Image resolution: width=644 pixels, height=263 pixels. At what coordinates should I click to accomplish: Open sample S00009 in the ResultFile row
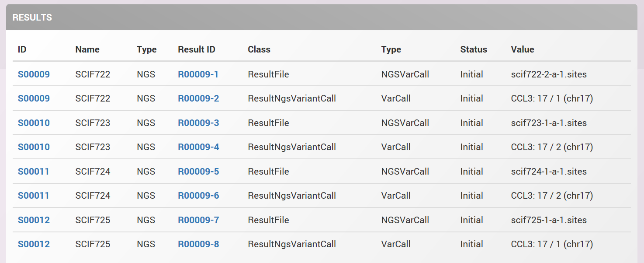coord(34,74)
